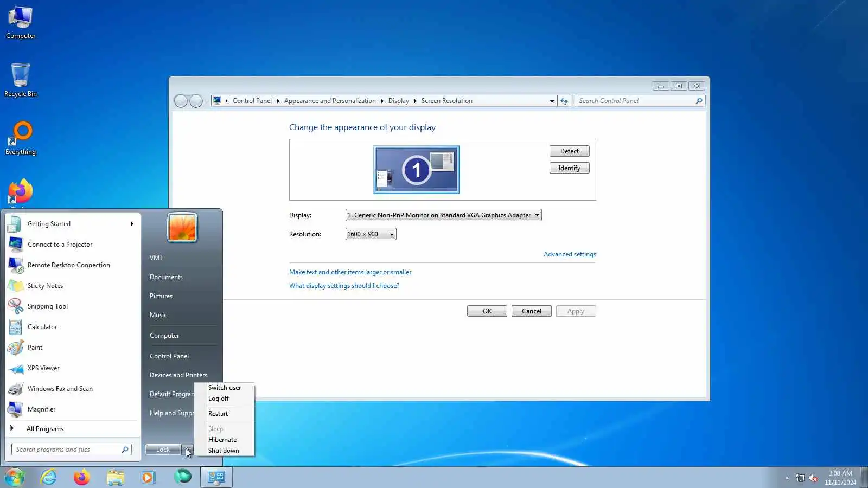Image resolution: width=868 pixels, height=488 pixels.
Task: Open What display settings should I choose link
Action: 344,286
